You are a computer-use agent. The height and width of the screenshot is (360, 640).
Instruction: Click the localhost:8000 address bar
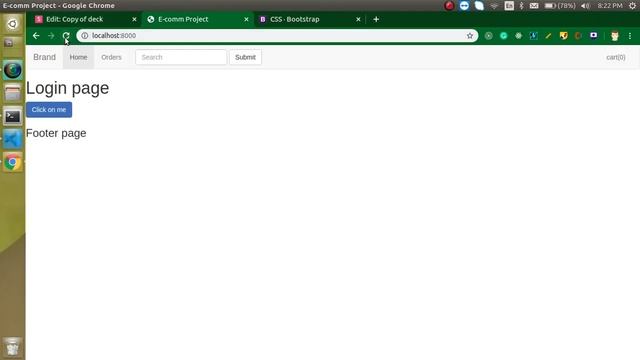278,36
